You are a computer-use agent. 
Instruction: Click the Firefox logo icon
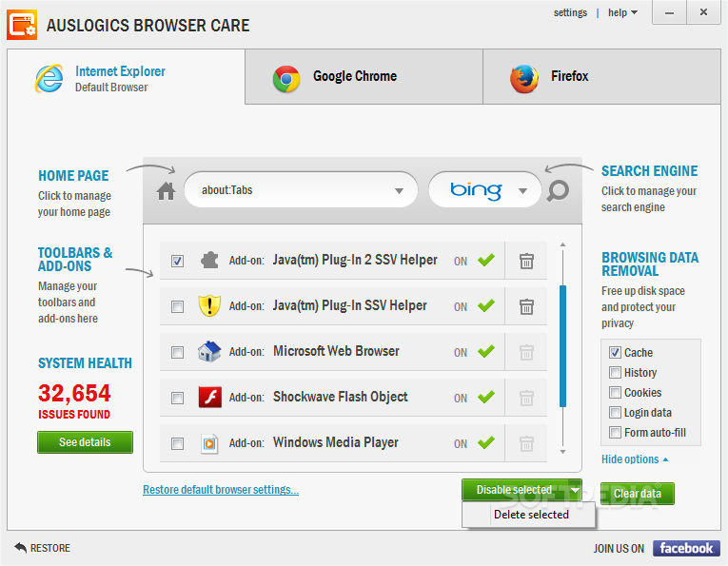524,79
